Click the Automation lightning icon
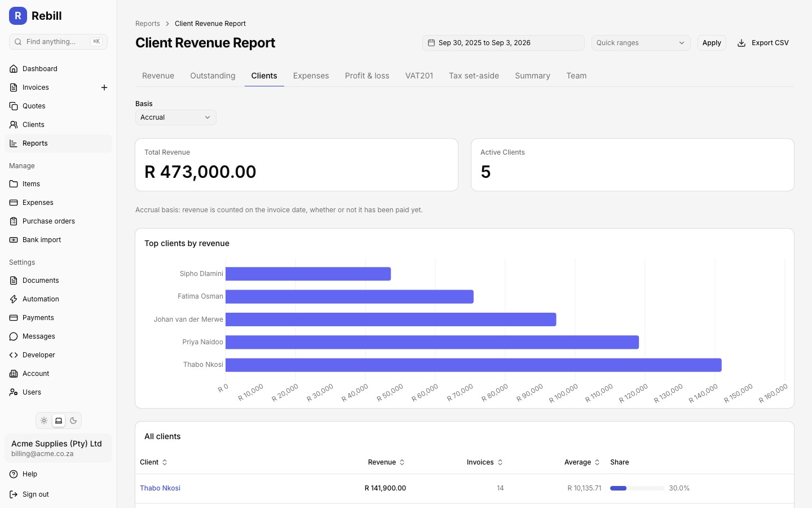Viewport: 812px width, 508px height. pos(14,299)
